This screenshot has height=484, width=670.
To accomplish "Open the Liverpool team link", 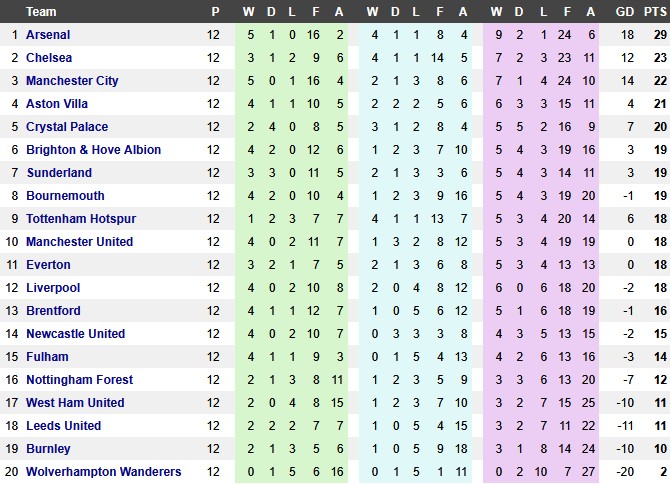I will [53, 288].
